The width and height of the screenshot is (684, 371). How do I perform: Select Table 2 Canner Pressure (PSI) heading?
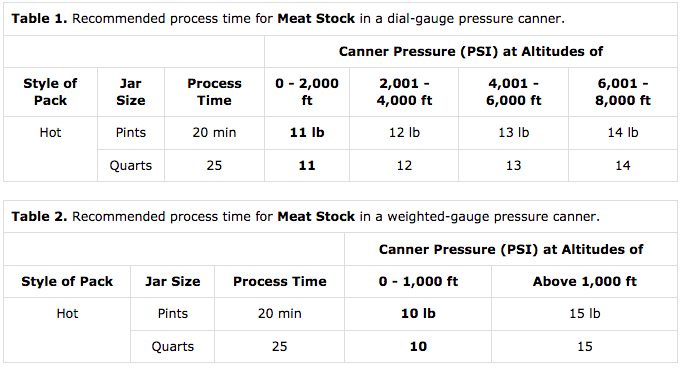pos(511,249)
